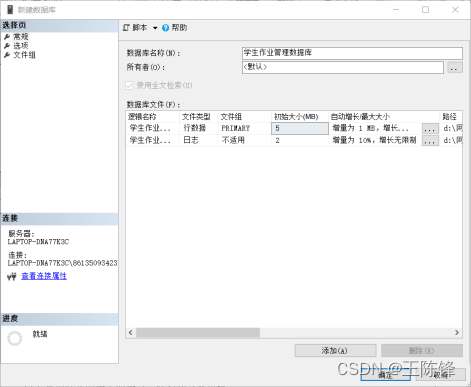
Task: Click wrench icon beside 选项
Action: click(7, 46)
